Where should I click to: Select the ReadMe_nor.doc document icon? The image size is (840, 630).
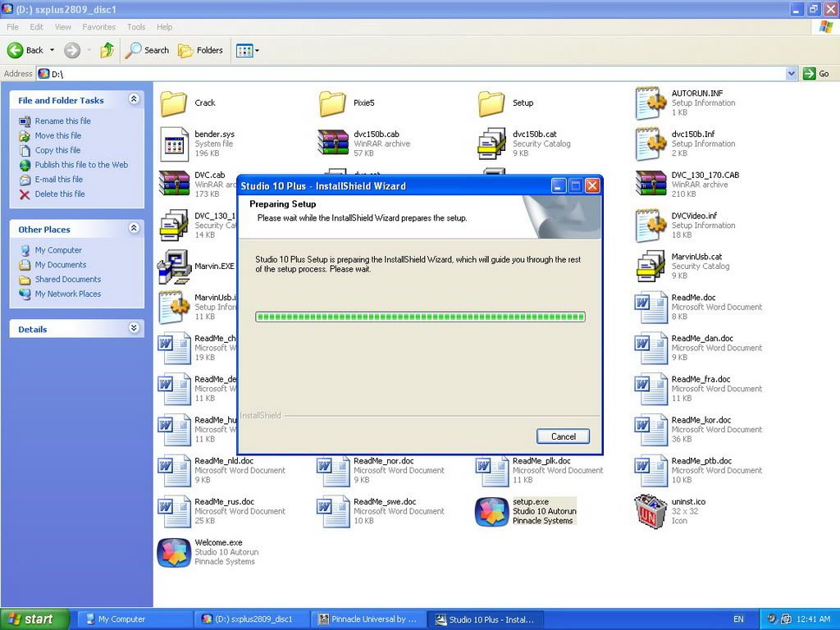(x=333, y=470)
